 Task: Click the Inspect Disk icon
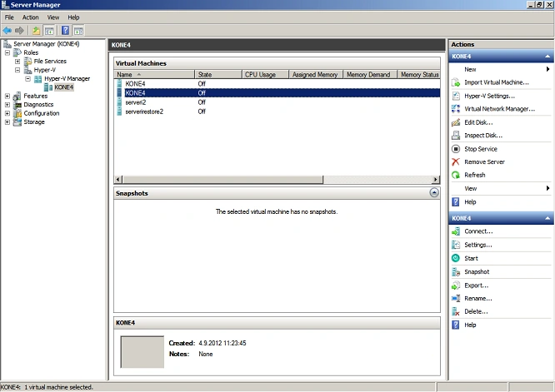point(456,136)
